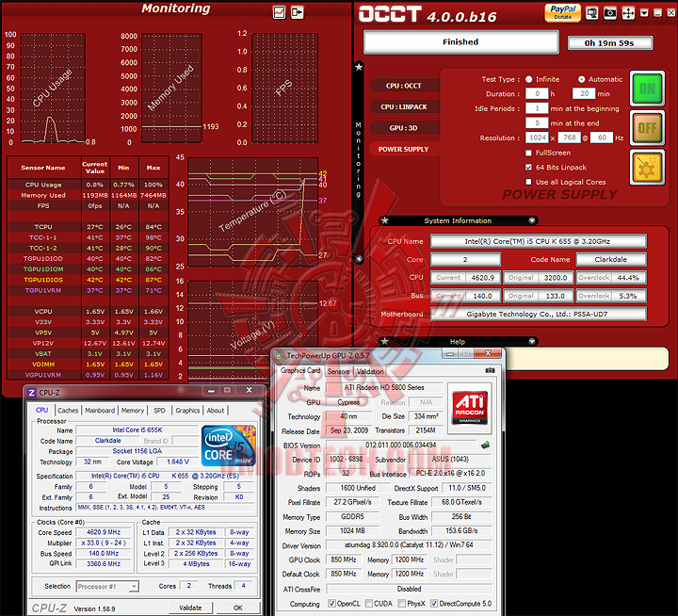Take a screenshot with OCCT camera icon
The height and width of the screenshot is (616, 678).
point(610,13)
